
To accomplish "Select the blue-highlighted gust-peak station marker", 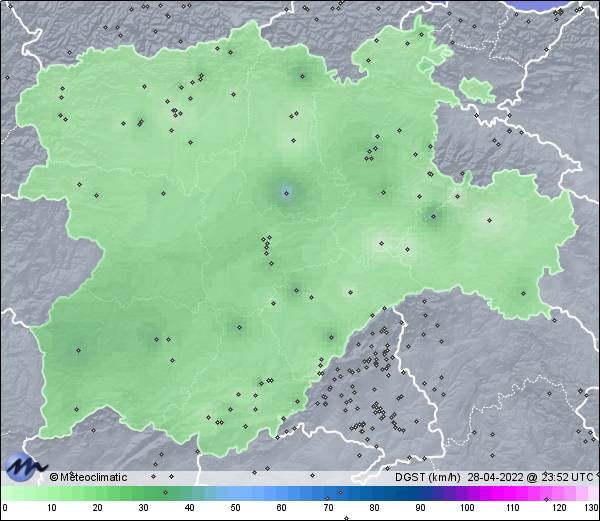I will point(287,193).
